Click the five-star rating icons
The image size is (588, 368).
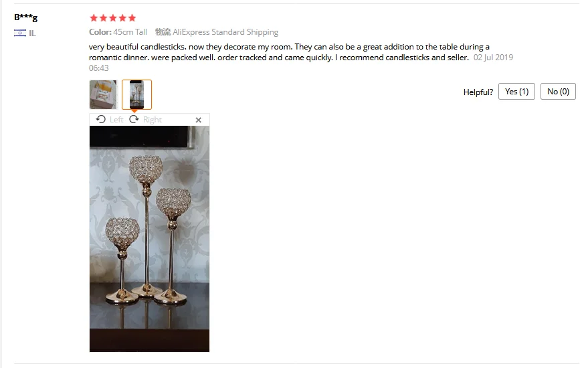click(113, 17)
